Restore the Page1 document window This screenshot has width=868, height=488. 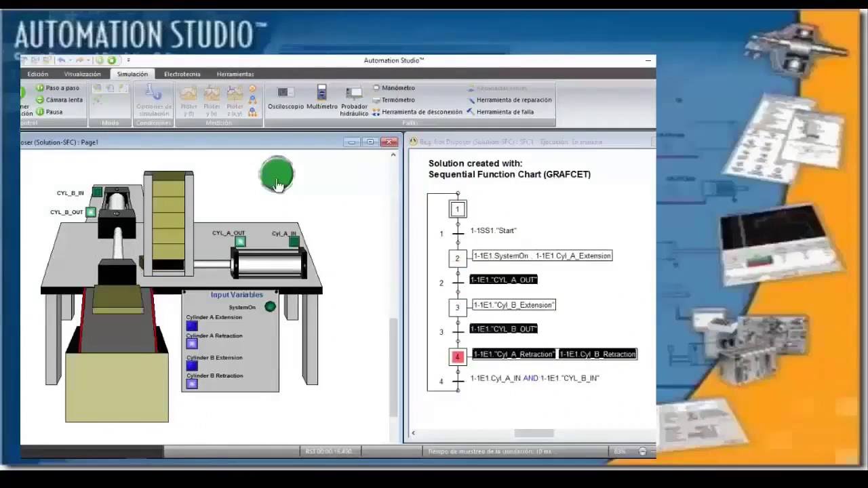coord(370,142)
